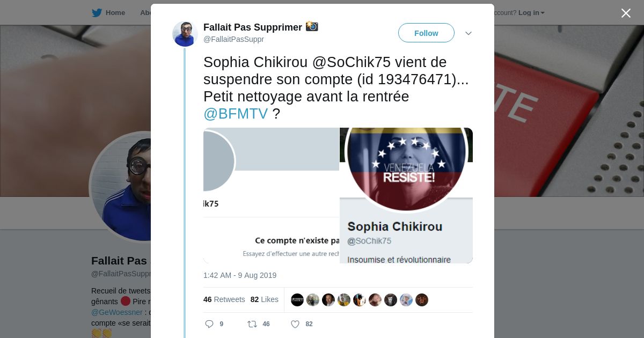This screenshot has height=338, width=644.
Task: Open the tweet timestamp 1:42 AM link
Action: click(240, 275)
